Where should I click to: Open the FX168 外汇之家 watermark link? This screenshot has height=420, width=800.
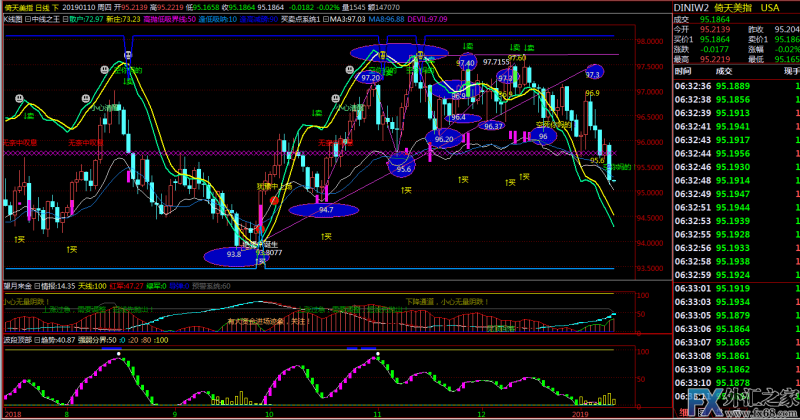point(740,407)
